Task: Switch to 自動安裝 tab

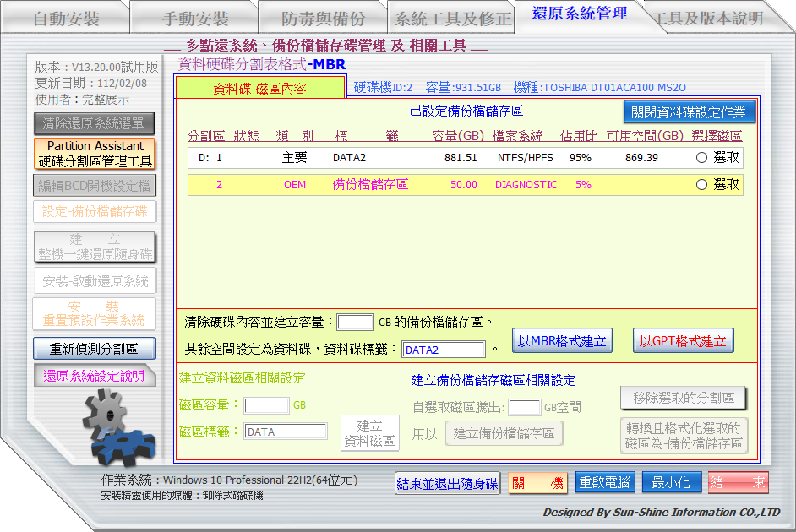Action: tap(66, 18)
